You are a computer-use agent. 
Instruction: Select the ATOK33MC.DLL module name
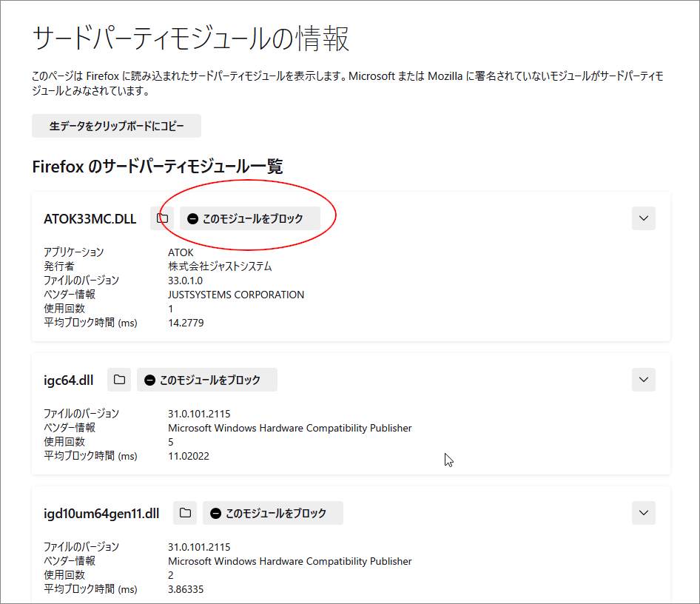click(x=90, y=219)
